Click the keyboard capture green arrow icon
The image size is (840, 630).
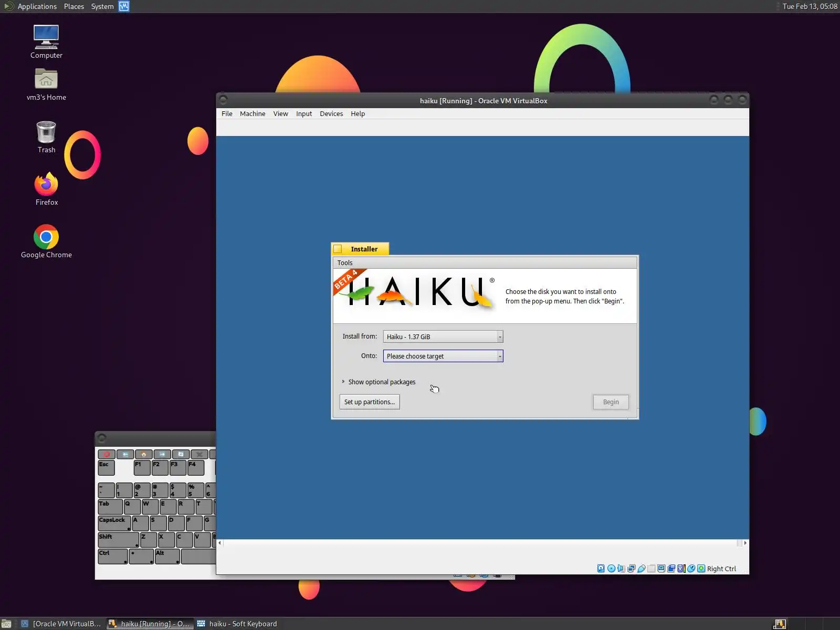701,569
